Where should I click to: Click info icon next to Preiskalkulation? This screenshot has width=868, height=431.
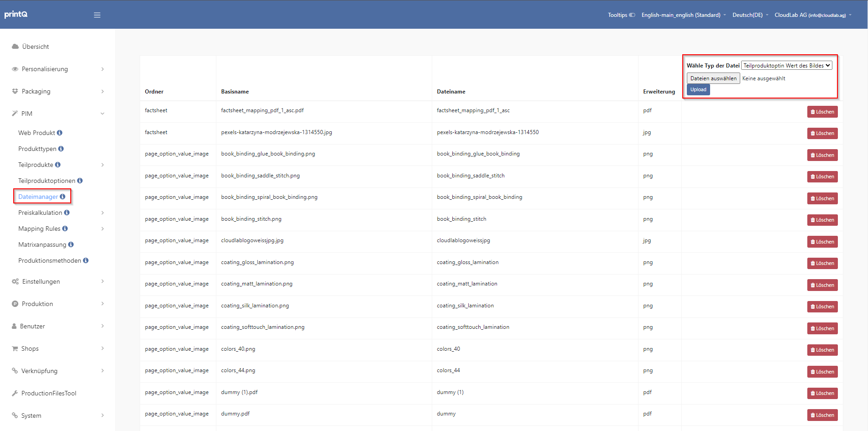click(x=67, y=213)
